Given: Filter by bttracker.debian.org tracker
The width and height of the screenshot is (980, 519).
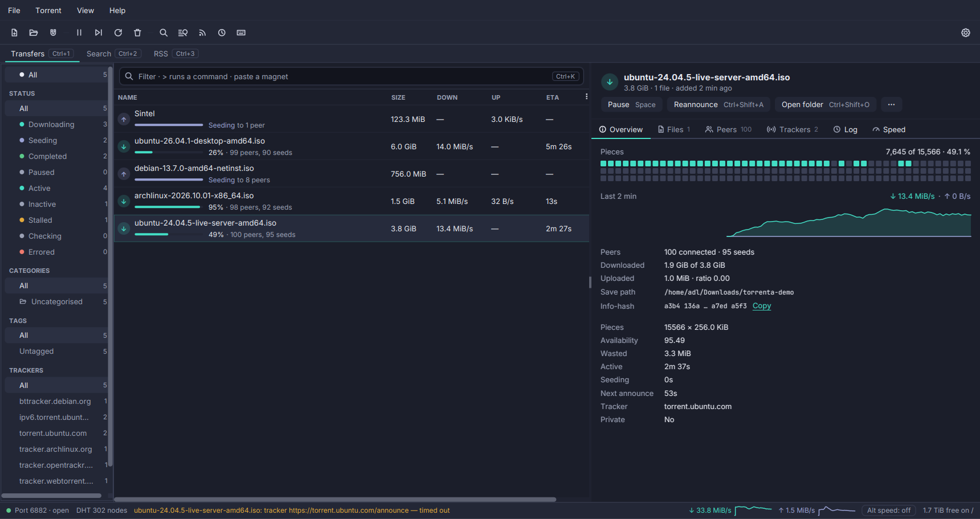Looking at the screenshot, I should point(56,401).
